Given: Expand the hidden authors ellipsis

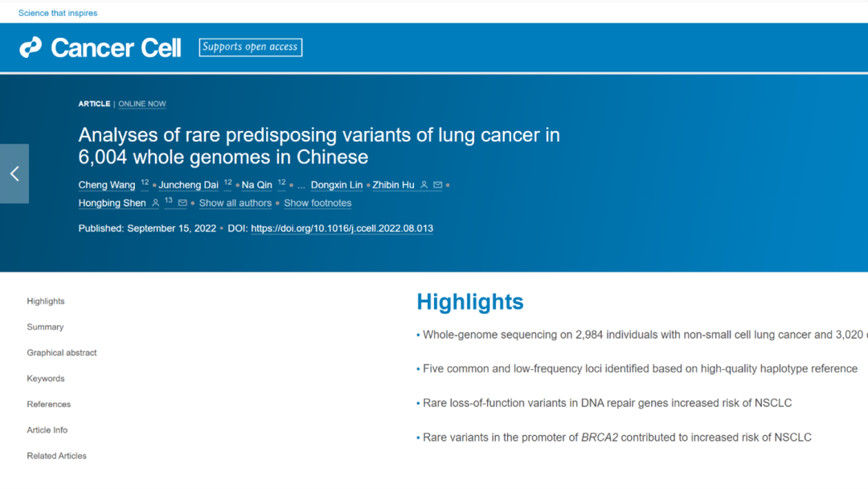Looking at the screenshot, I should [x=301, y=186].
